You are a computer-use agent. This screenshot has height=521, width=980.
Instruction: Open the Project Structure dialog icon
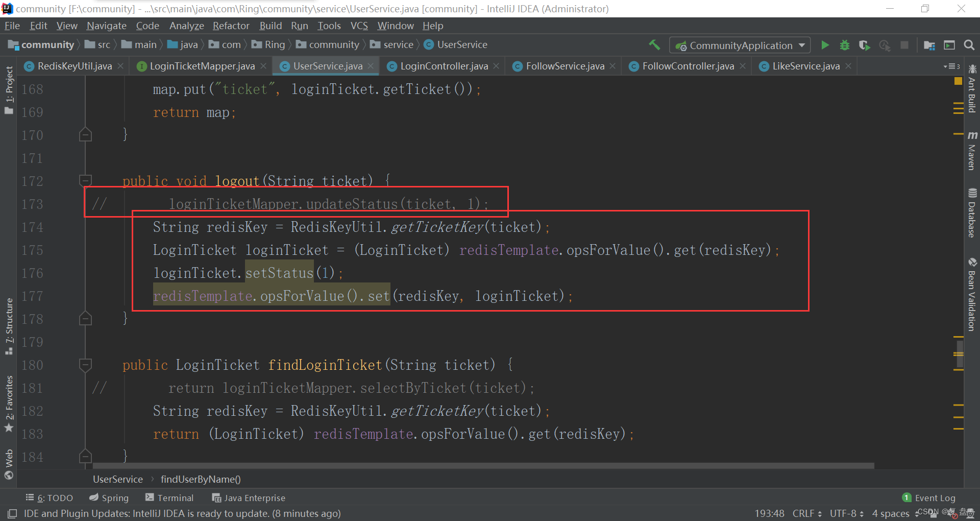click(929, 45)
